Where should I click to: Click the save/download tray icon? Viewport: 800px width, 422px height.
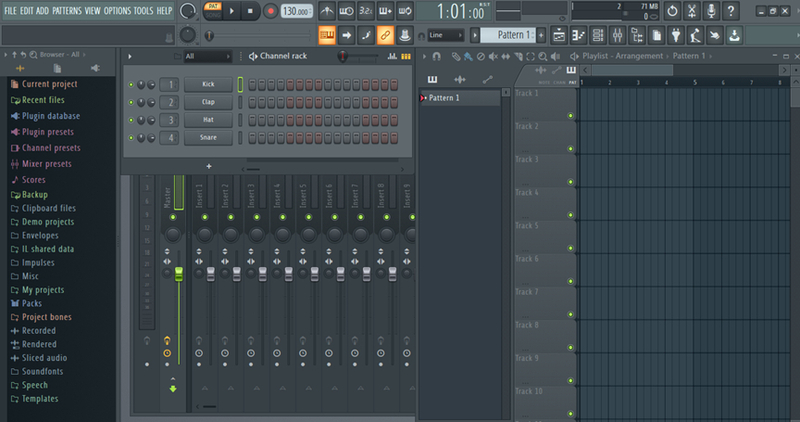[734, 35]
